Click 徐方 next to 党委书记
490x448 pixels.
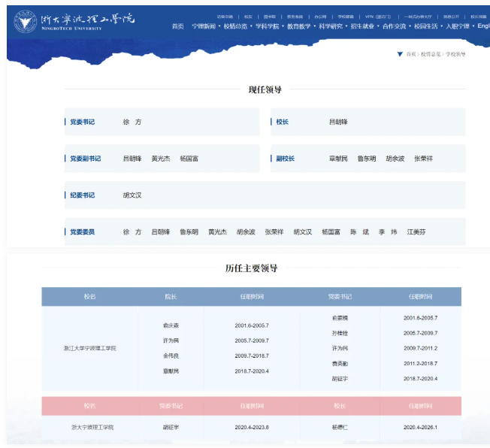tap(132, 122)
